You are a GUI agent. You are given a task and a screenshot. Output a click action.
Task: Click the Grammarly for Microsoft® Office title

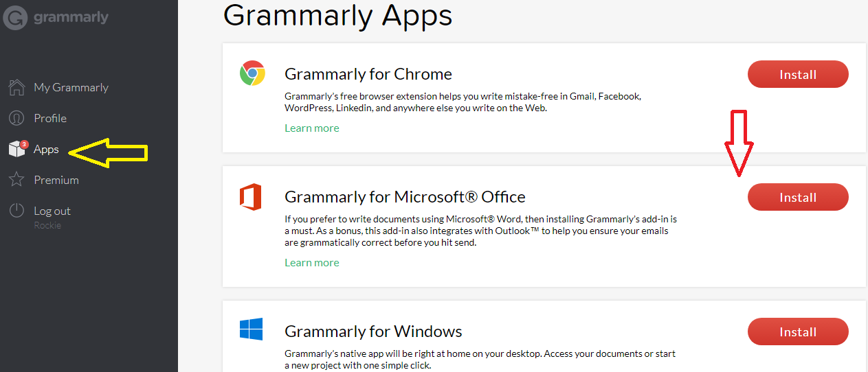(x=405, y=197)
